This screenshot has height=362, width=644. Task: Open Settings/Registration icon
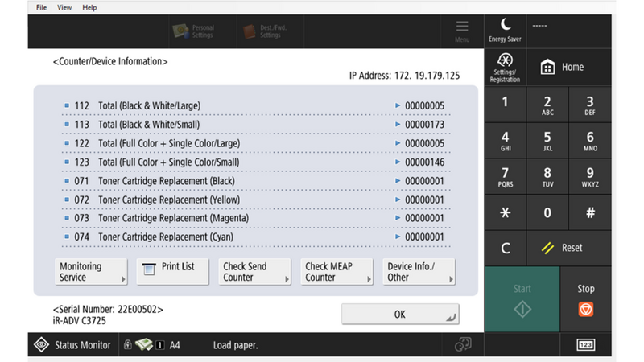[505, 68]
